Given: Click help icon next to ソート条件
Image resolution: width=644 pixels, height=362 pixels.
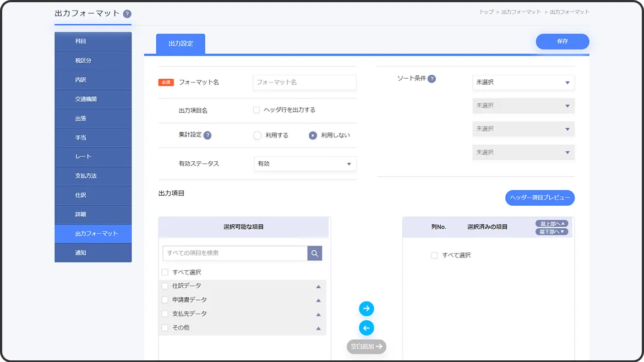Looking at the screenshot, I should [x=432, y=79].
